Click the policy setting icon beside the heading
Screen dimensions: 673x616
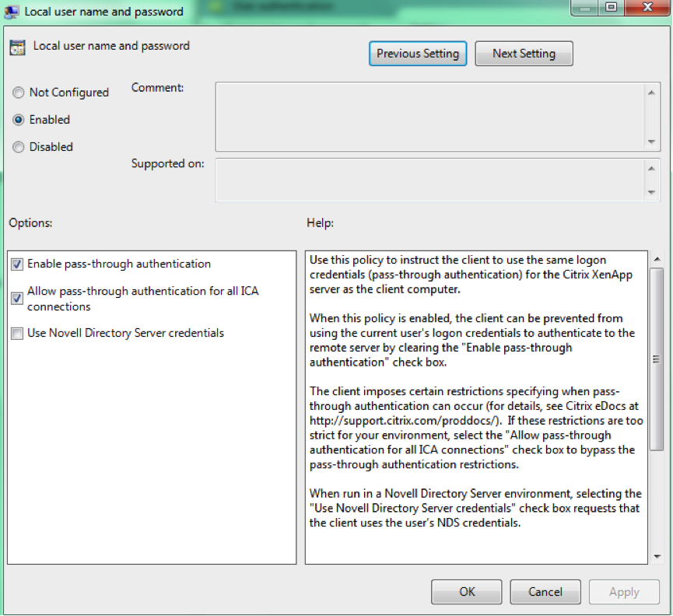click(17, 47)
